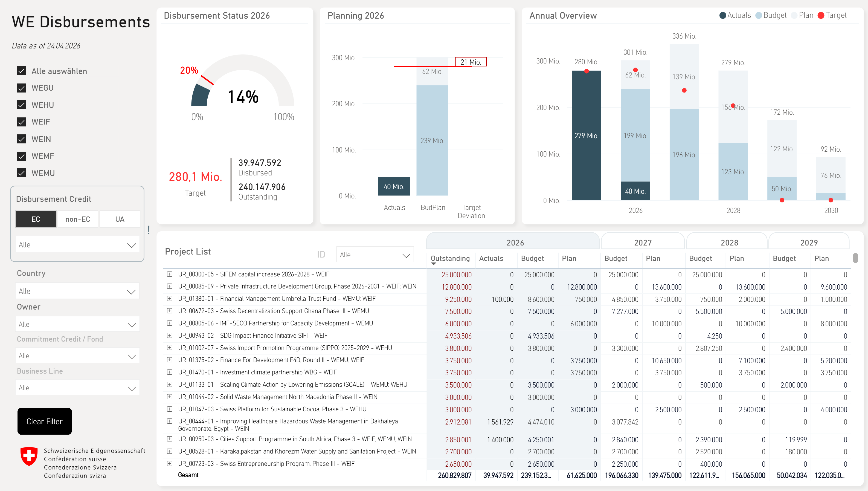This screenshot has height=491, width=868.
Task: Expand the UR_00528-01 Karakalpakstan Water Supply row
Action: coord(170,451)
